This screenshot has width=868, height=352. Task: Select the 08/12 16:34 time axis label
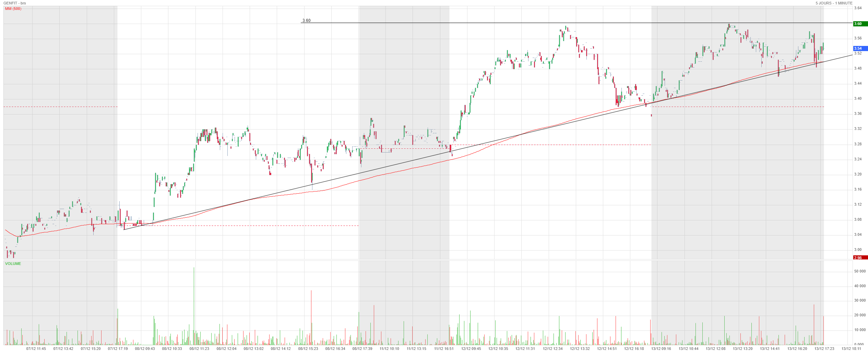coord(335,349)
